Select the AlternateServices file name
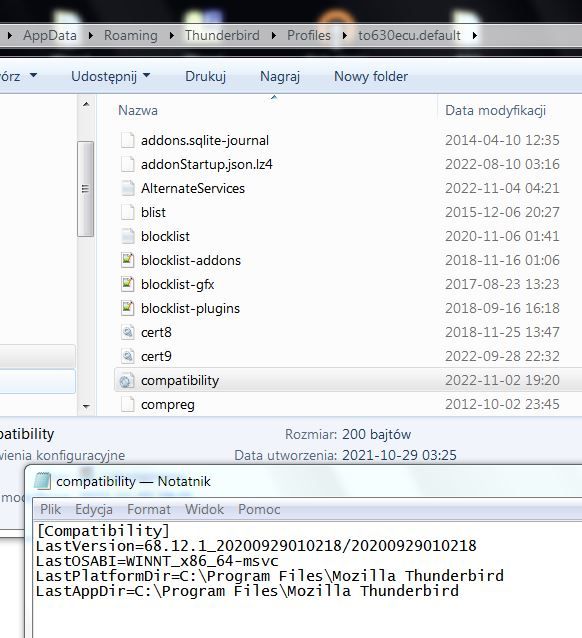This screenshot has height=638, width=582. coord(193,188)
